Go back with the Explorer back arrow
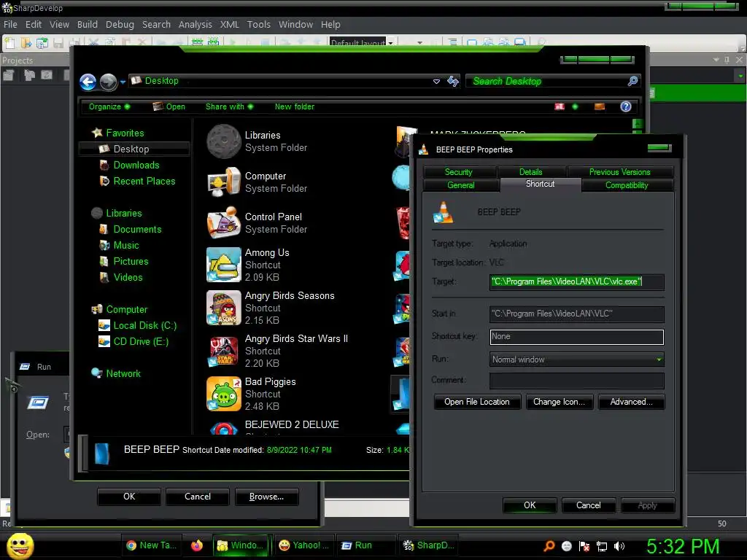 pyautogui.click(x=88, y=82)
